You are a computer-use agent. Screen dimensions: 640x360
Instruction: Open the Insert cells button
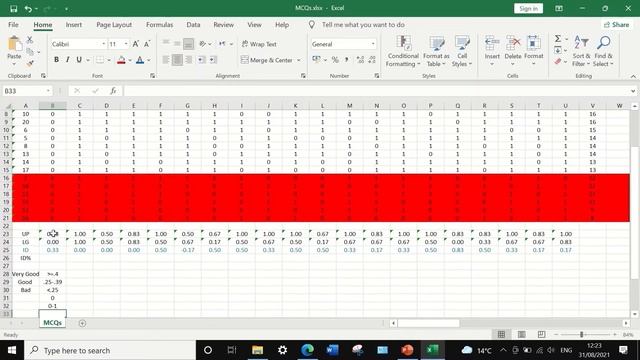(x=492, y=51)
